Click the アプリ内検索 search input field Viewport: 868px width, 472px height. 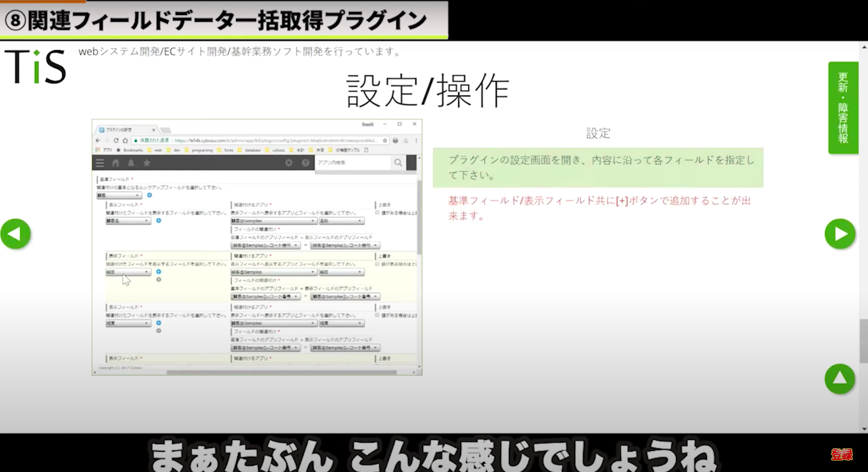352,162
